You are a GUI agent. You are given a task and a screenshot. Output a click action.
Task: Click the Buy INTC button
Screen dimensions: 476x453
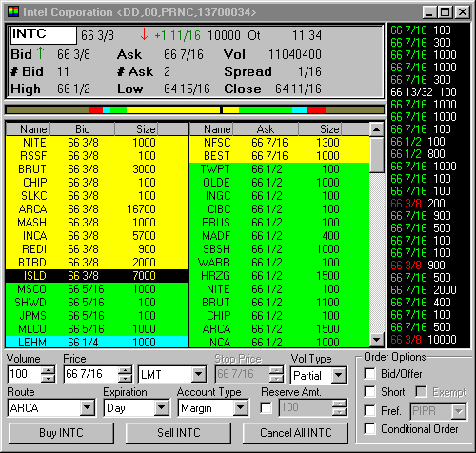pyautogui.click(x=61, y=433)
